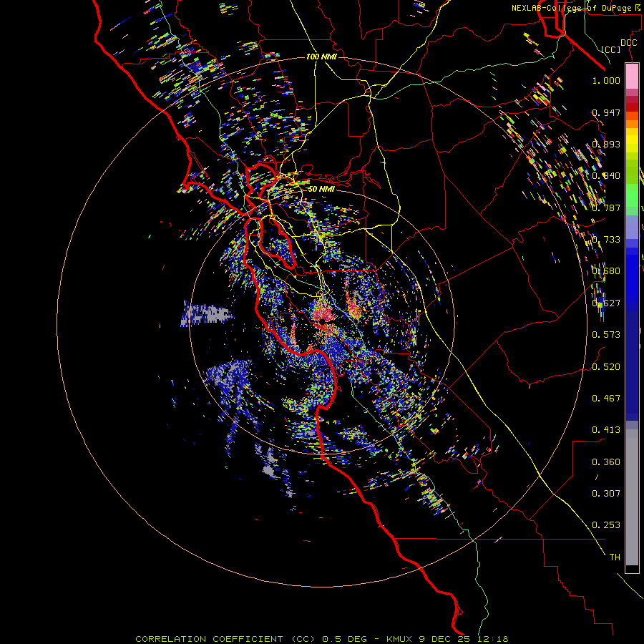
Task: Click the KMUX station identifier in the caption
Action: pos(401,639)
